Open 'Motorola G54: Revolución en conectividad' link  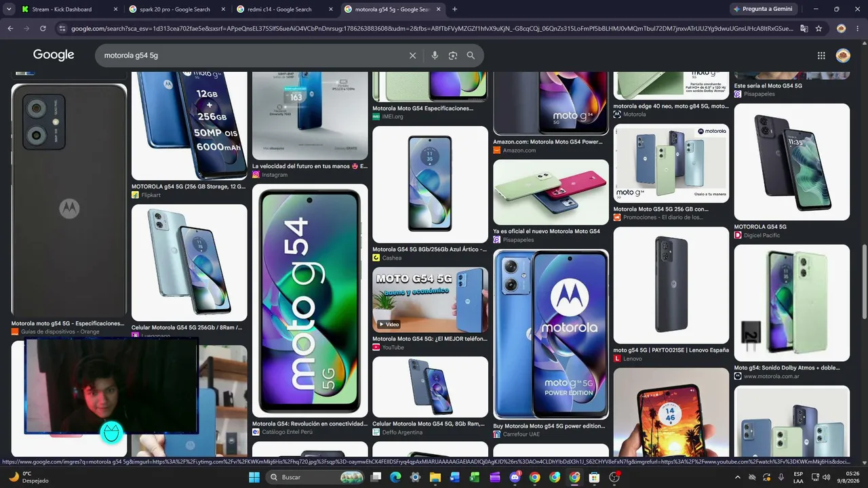[310, 424]
